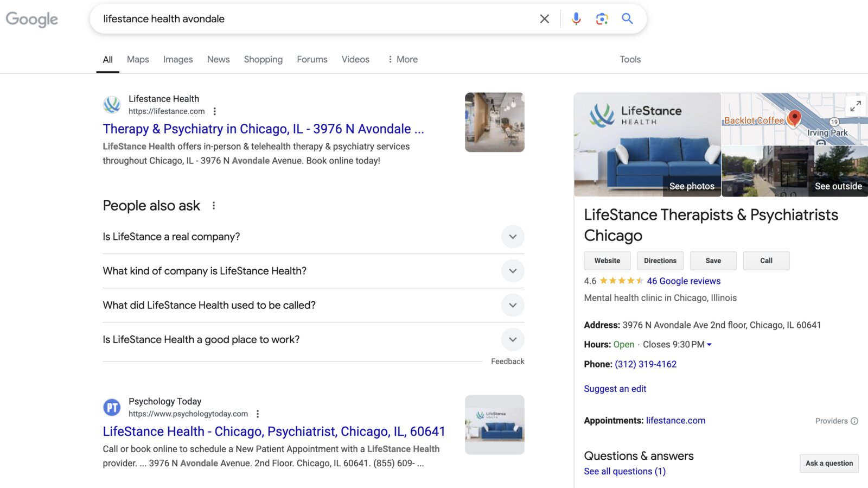The width and height of the screenshot is (868, 488).
Task: Click See all questions (1)
Action: 625,472
